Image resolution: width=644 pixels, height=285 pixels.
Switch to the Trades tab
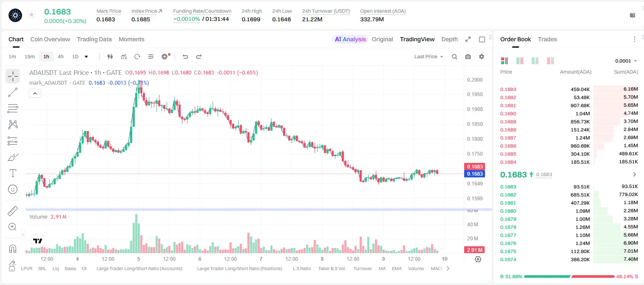tap(548, 39)
